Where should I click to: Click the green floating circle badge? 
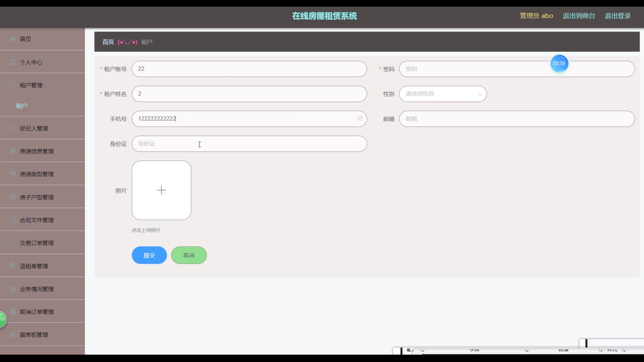click(2, 319)
